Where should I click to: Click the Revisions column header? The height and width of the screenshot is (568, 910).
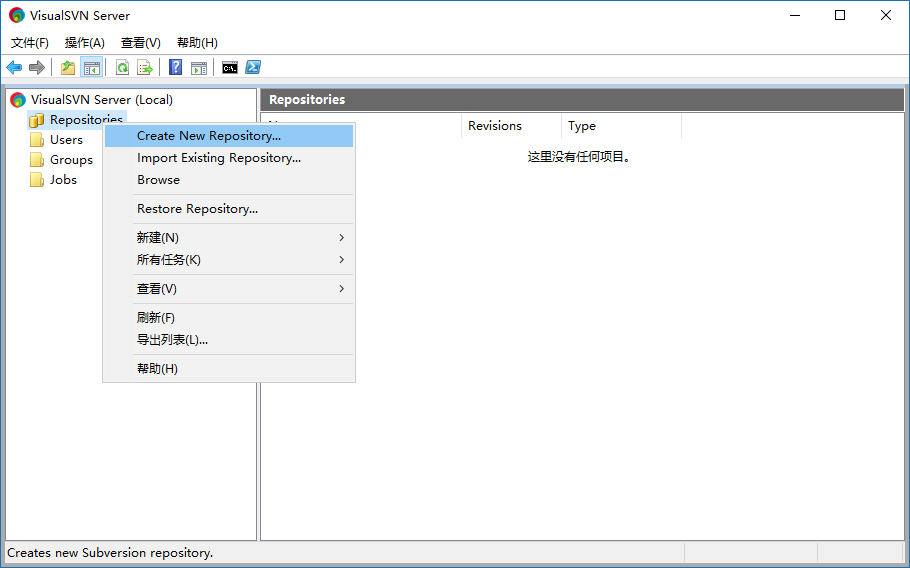pyautogui.click(x=511, y=126)
